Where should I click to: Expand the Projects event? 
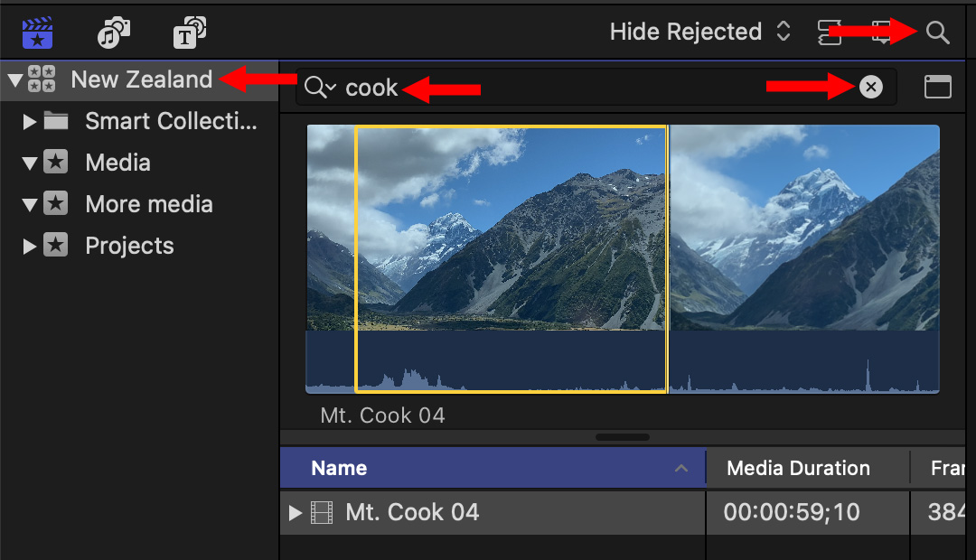click(30, 246)
